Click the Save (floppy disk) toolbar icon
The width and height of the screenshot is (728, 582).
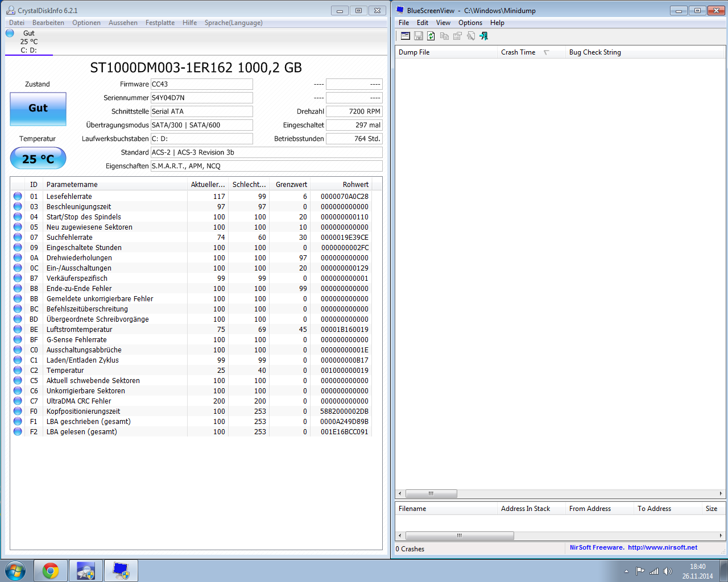(x=419, y=36)
